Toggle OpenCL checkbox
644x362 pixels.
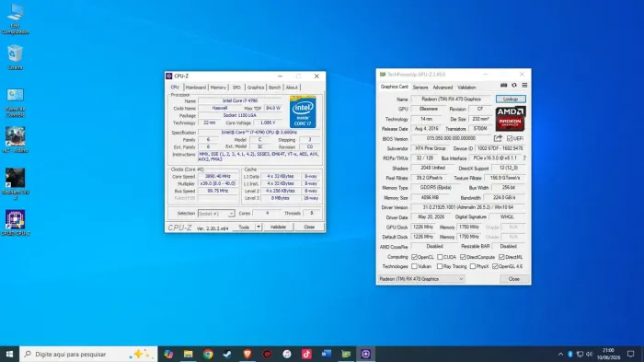click(x=414, y=257)
